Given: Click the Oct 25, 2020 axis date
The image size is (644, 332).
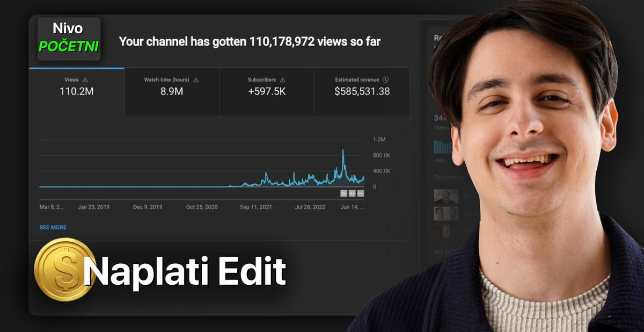Looking at the screenshot, I should coord(202,207).
